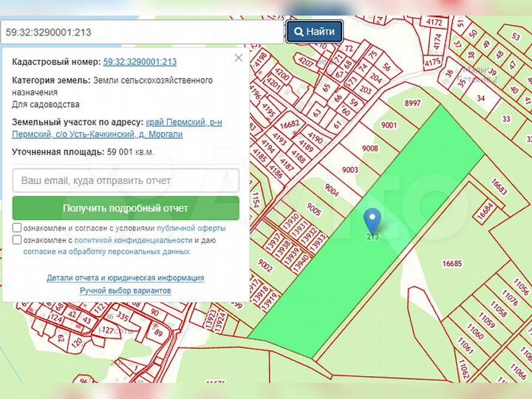This screenshot has height=399, width=532.
Task: Focus the cadastral number search field
Action: point(143,33)
